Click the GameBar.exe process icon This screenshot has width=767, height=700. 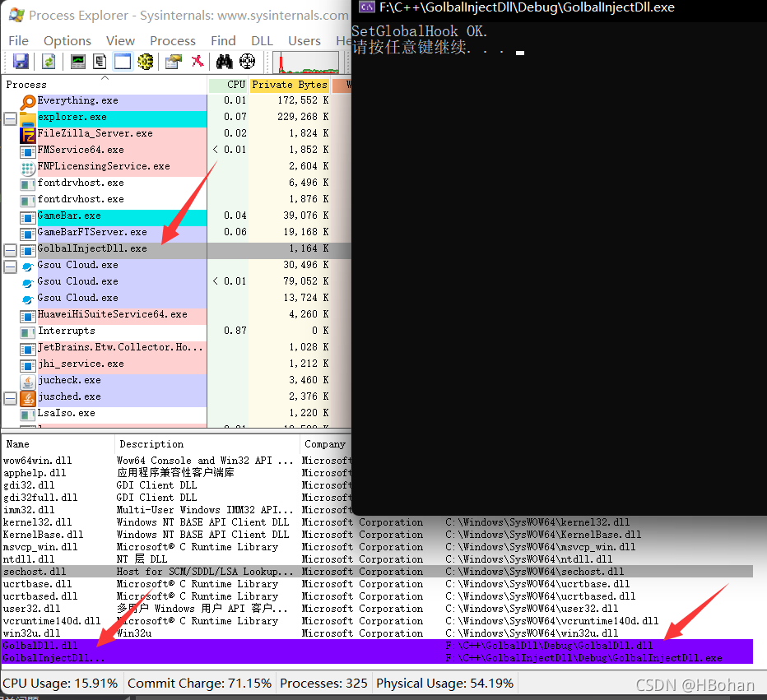(28, 217)
